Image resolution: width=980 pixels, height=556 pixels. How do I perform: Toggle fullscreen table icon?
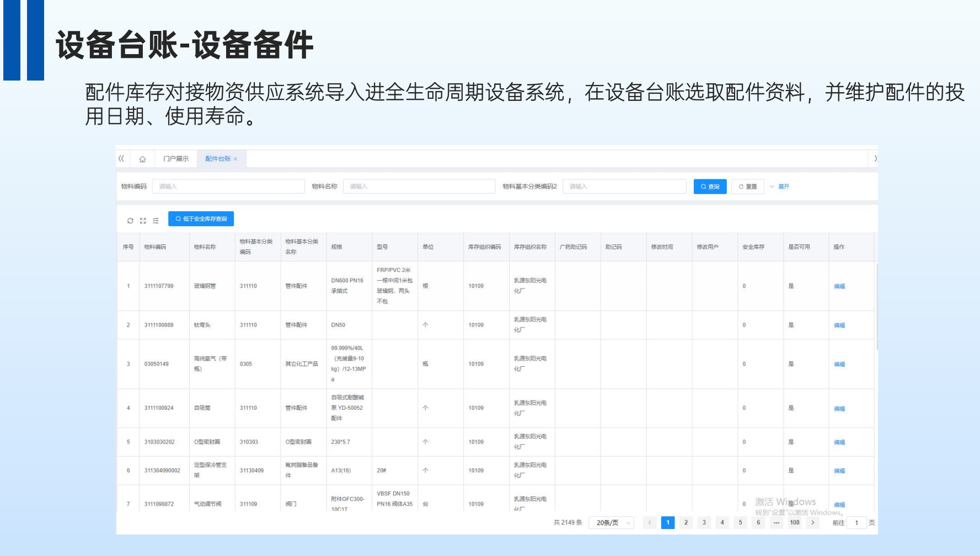tap(143, 221)
